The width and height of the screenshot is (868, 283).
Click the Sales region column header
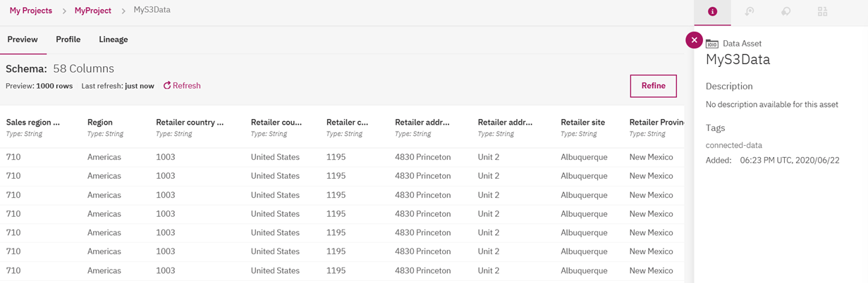coord(33,122)
